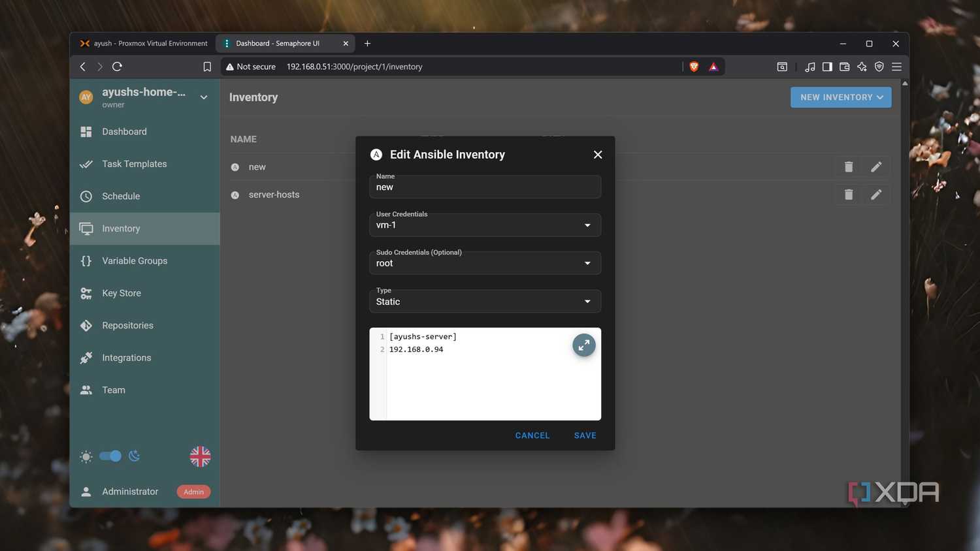
Task: Delete the 'new' inventory via trash icon
Action: coord(849,167)
